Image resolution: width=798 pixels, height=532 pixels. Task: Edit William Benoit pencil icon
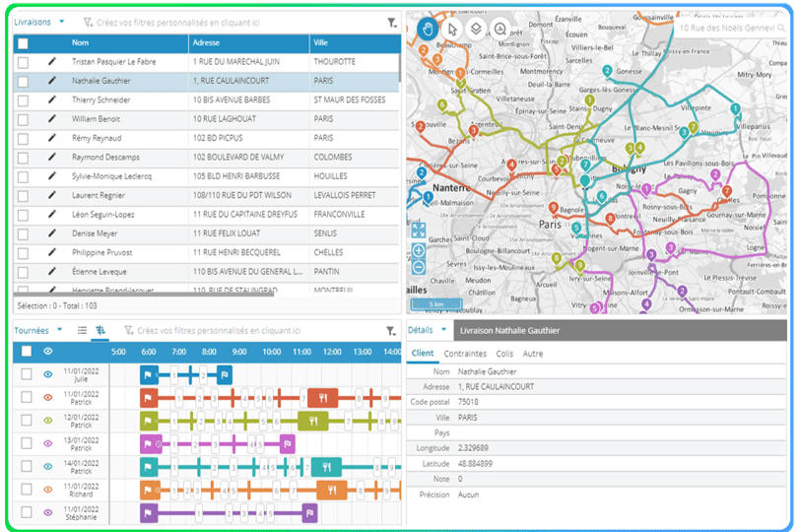click(x=51, y=118)
